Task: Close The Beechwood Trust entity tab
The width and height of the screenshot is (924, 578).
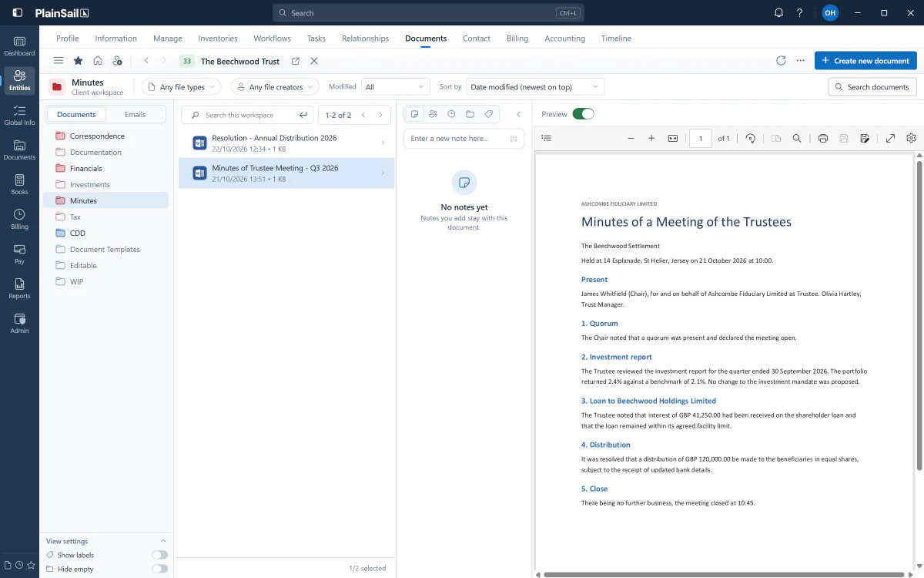Action: [314, 61]
